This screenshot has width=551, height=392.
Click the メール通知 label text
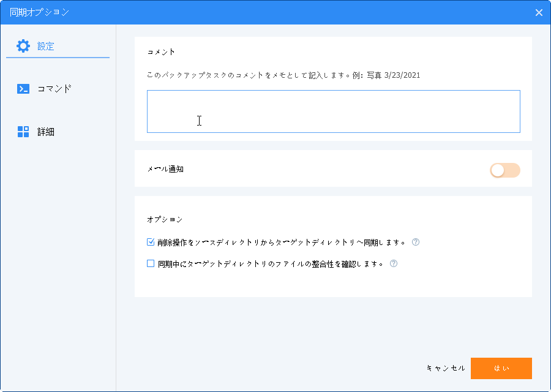(165, 169)
